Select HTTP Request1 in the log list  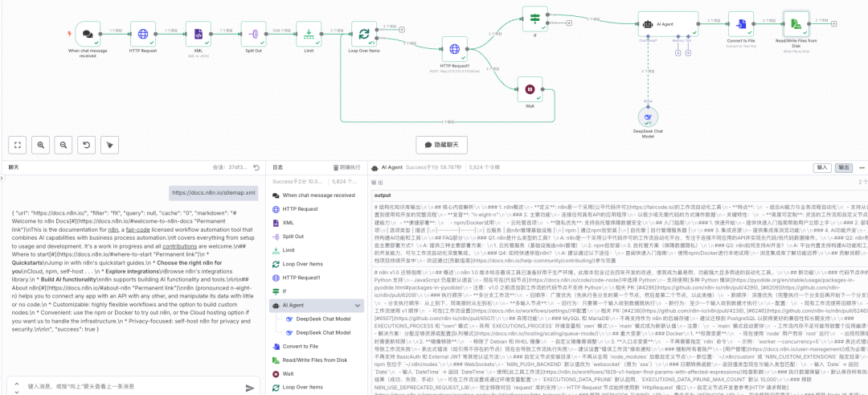tap(317, 278)
